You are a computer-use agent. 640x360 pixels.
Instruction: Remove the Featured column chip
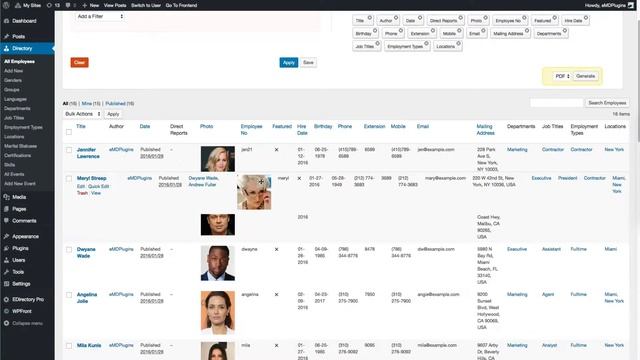(554, 18)
